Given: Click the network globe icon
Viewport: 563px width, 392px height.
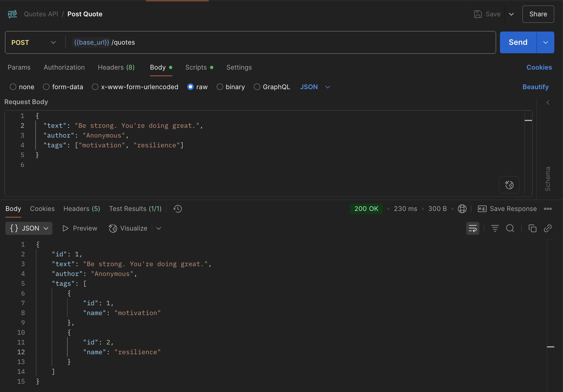Looking at the screenshot, I should pos(462,209).
